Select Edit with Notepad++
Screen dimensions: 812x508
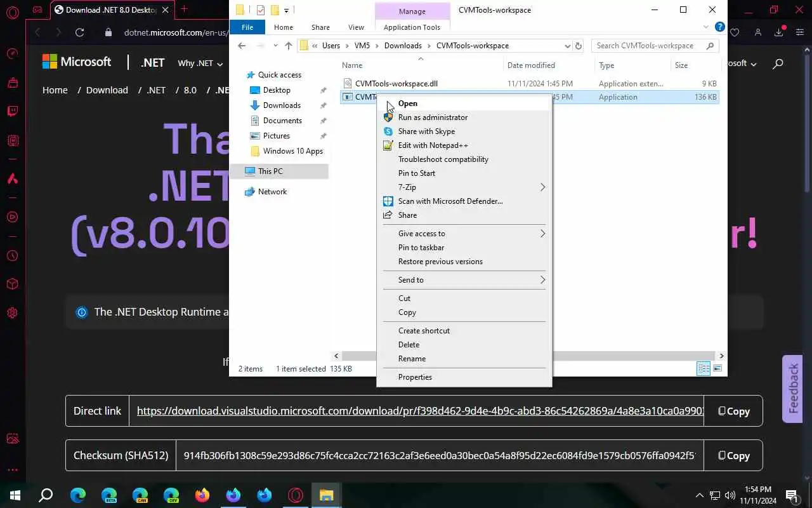(464, 145)
